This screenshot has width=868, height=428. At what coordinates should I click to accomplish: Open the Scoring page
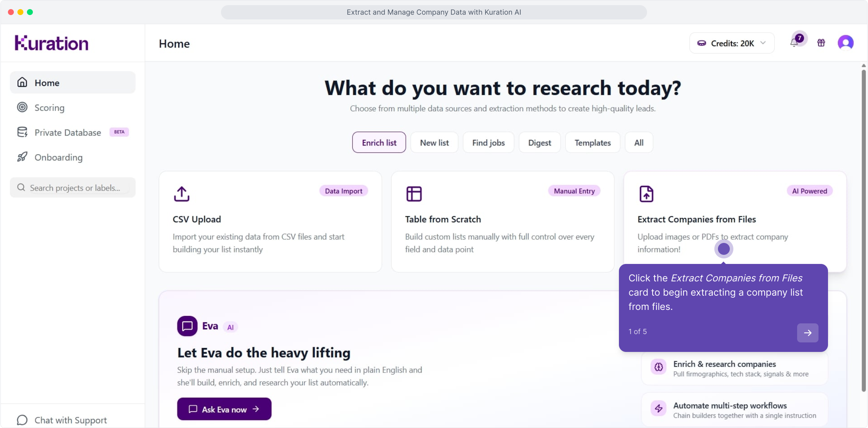pyautogui.click(x=72, y=107)
